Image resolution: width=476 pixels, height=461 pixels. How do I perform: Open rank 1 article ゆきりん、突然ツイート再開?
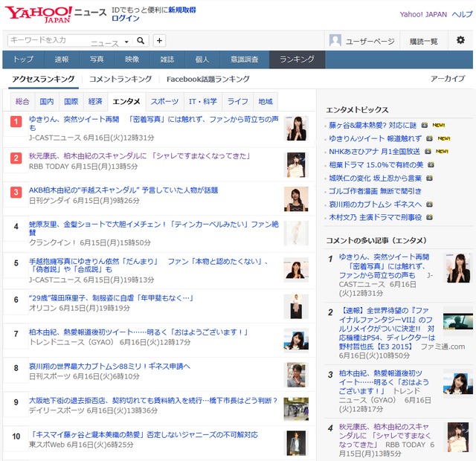[154, 123]
